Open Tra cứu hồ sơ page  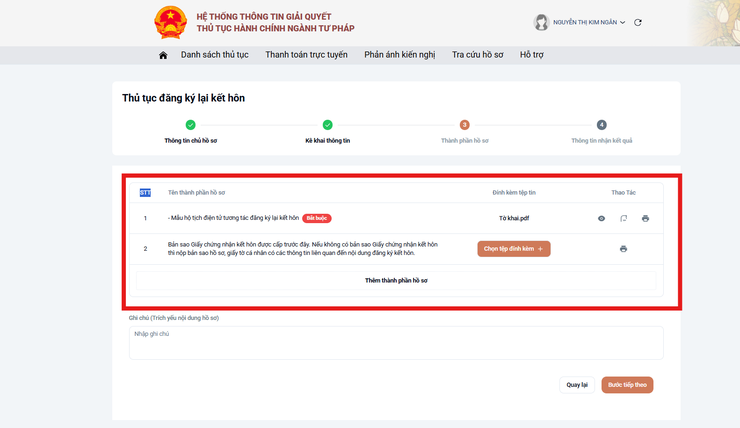coord(478,55)
